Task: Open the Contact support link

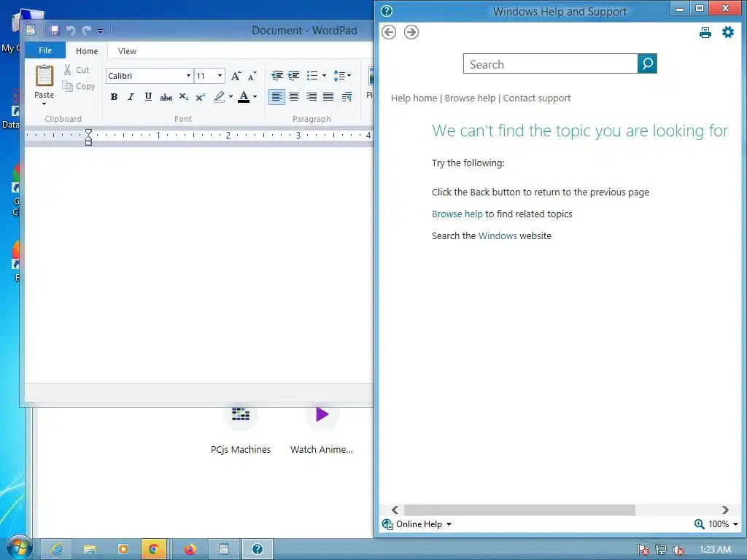Action: pyautogui.click(x=537, y=98)
